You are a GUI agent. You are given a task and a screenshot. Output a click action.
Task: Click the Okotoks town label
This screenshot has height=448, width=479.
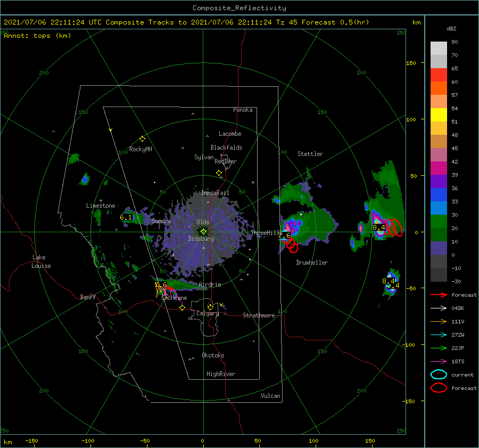tap(213, 355)
